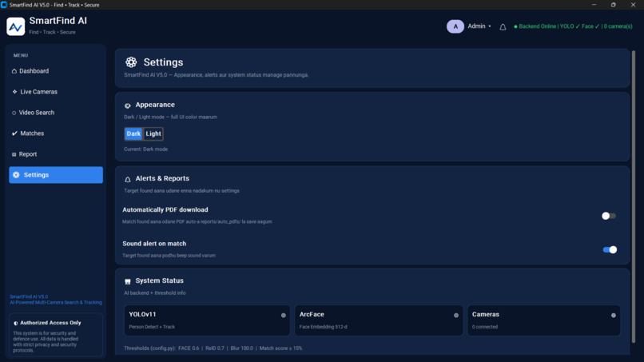
Task: Click the Admin user name label
Action: coord(476,26)
